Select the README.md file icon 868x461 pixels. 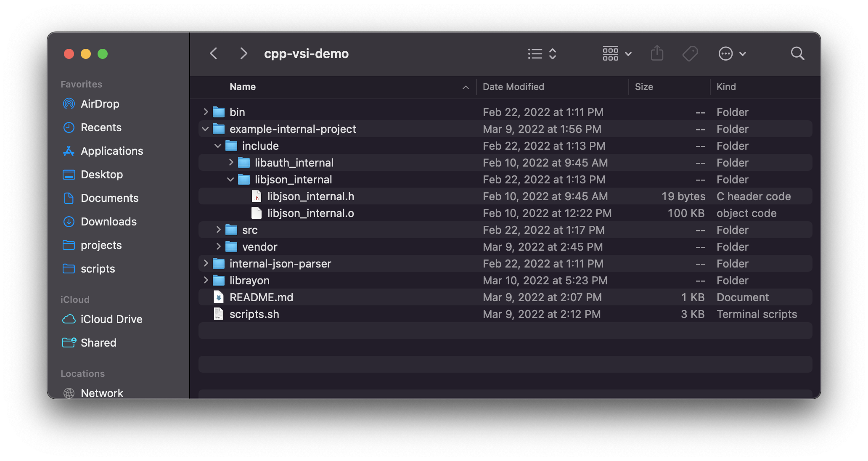(219, 297)
